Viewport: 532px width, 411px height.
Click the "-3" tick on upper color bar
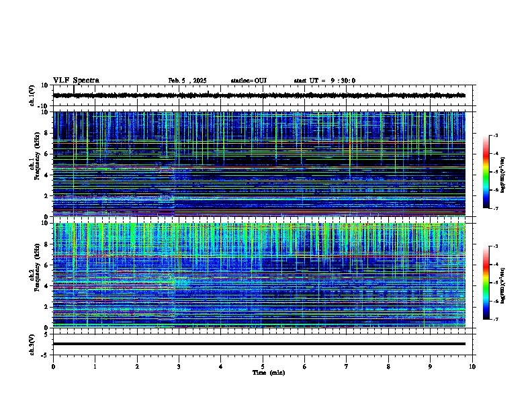496,136
